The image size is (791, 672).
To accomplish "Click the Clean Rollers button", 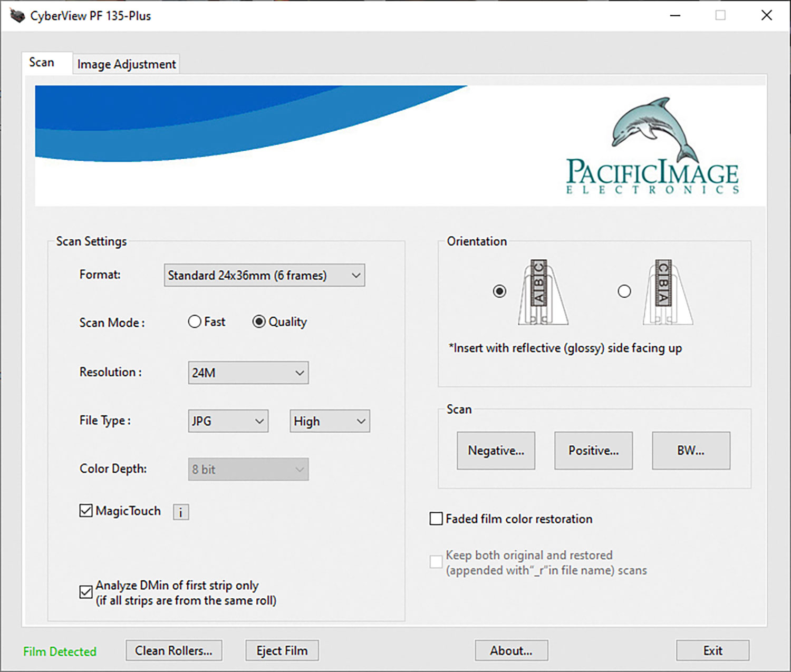I will coord(173,651).
